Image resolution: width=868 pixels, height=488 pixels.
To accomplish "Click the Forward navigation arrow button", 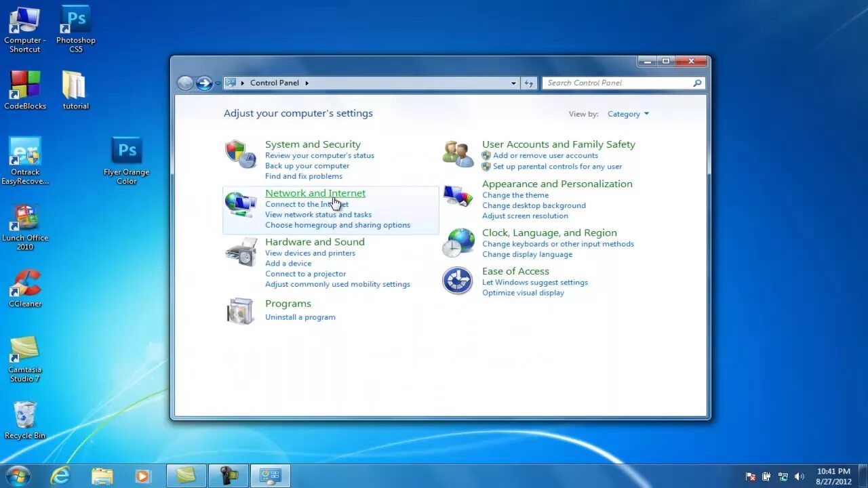I will [204, 83].
